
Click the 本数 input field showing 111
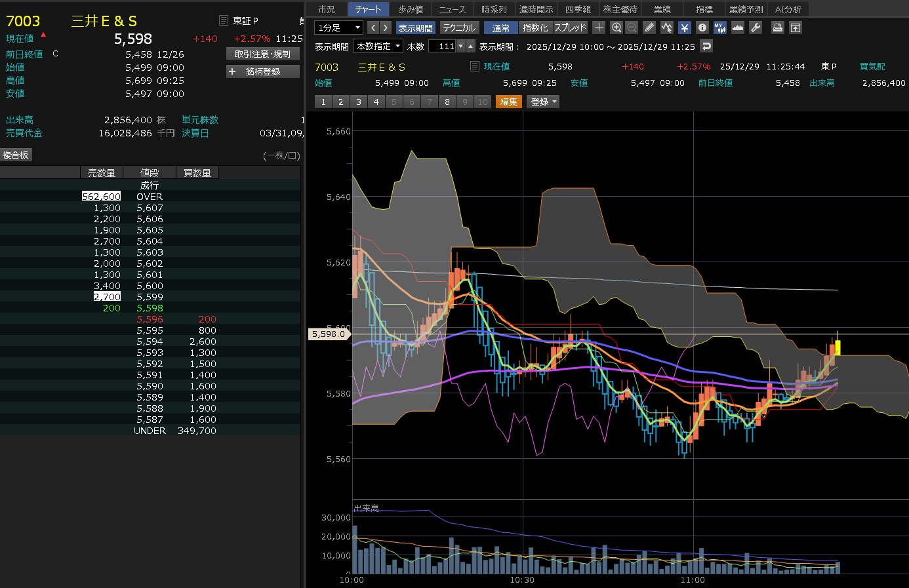pyautogui.click(x=443, y=46)
